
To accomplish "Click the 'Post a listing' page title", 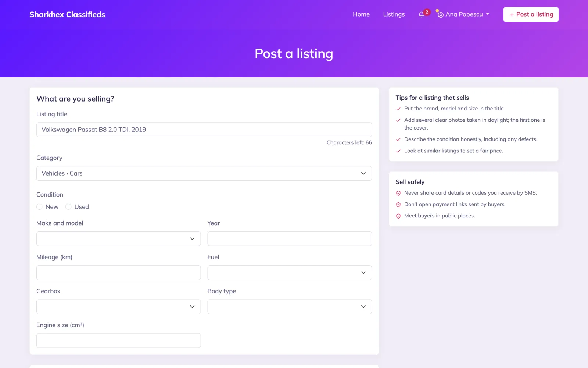I will coord(294,54).
